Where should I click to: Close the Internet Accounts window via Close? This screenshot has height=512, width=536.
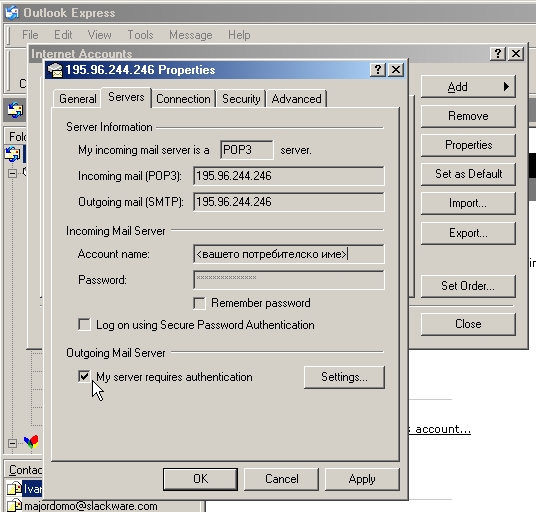[x=468, y=324]
